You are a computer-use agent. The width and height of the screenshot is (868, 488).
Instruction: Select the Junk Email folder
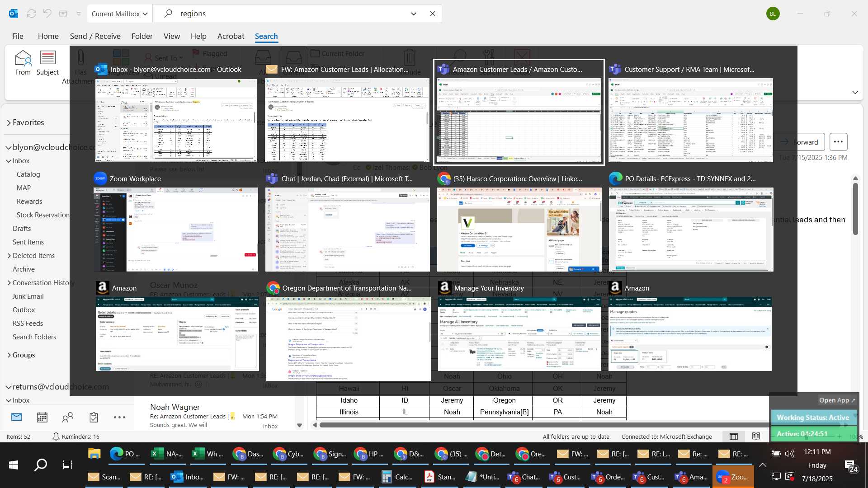point(28,296)
